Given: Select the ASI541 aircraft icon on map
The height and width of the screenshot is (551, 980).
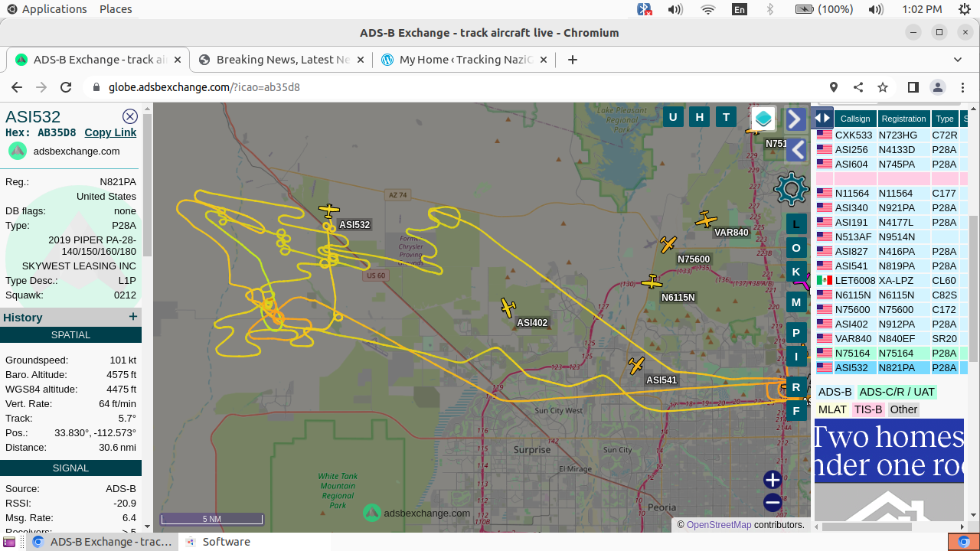Looking at the screenshot, I should [636, 366].
